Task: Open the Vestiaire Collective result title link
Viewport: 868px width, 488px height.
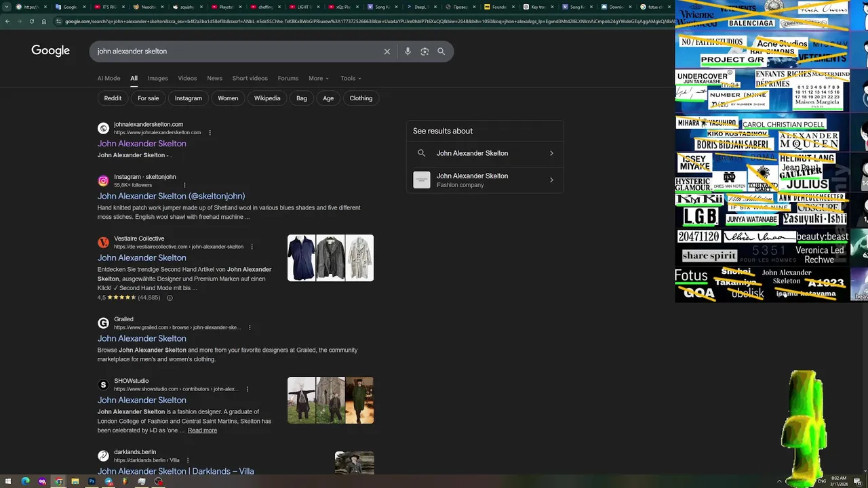Action: click(142, 258)
